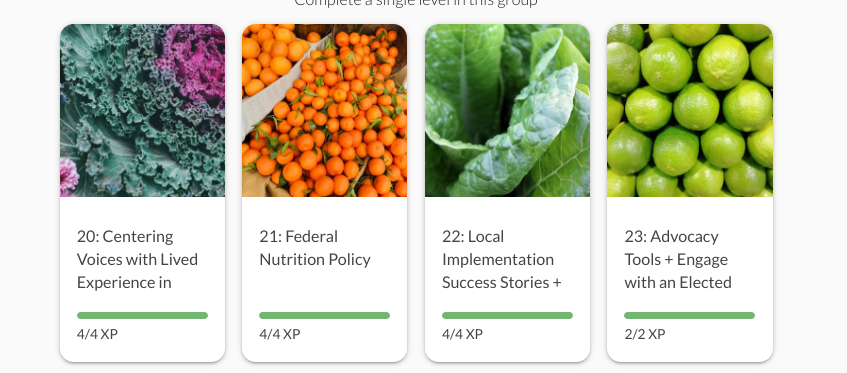
Task: Click the white space below Federal Nutrition Policy title
Action: 325,289
